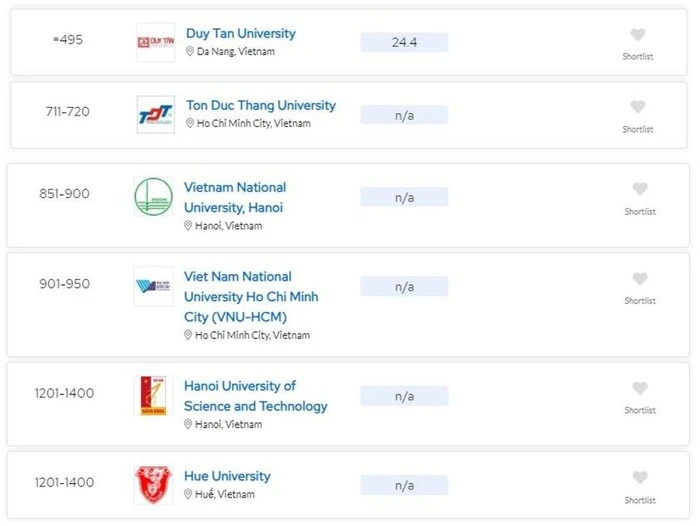Click heart icon for VNU-HCM row
This screenshot has height=526, width=700.
(640, 279)
